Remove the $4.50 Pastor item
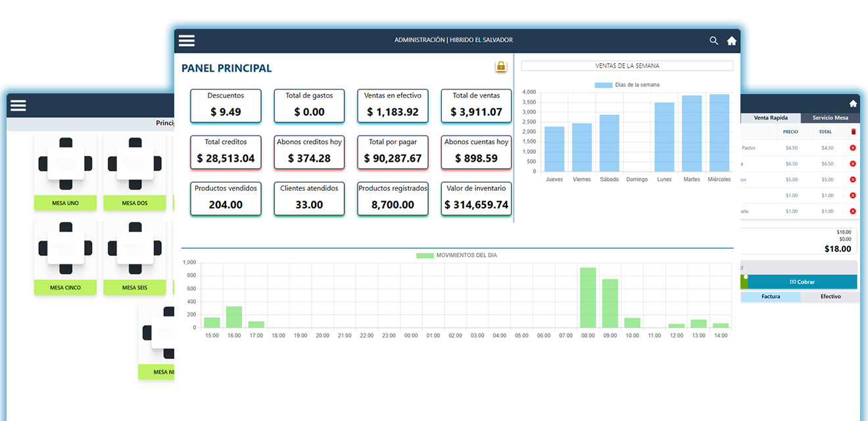868x421 pixels. 853,148
